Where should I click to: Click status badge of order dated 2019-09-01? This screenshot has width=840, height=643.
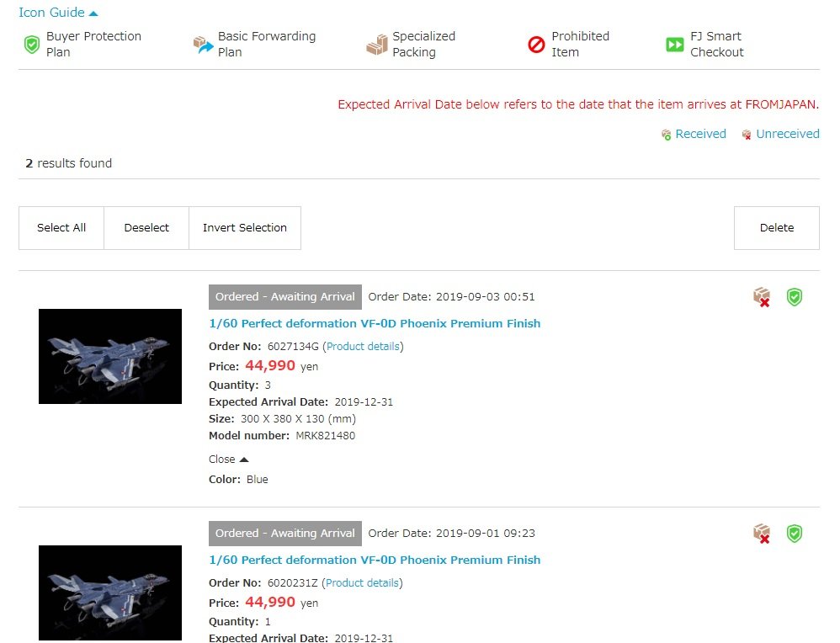coord(285,533)
